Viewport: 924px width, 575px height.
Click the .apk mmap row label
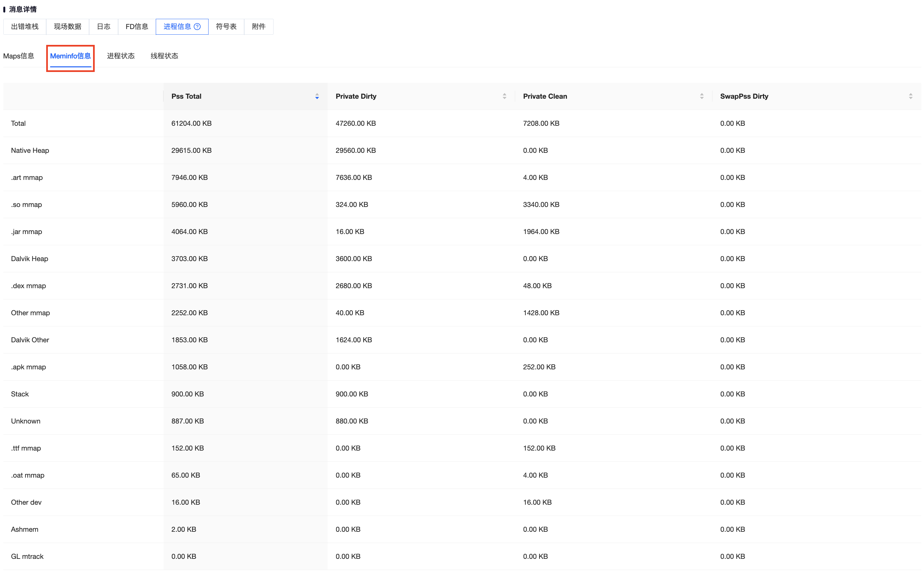point(28,367)
